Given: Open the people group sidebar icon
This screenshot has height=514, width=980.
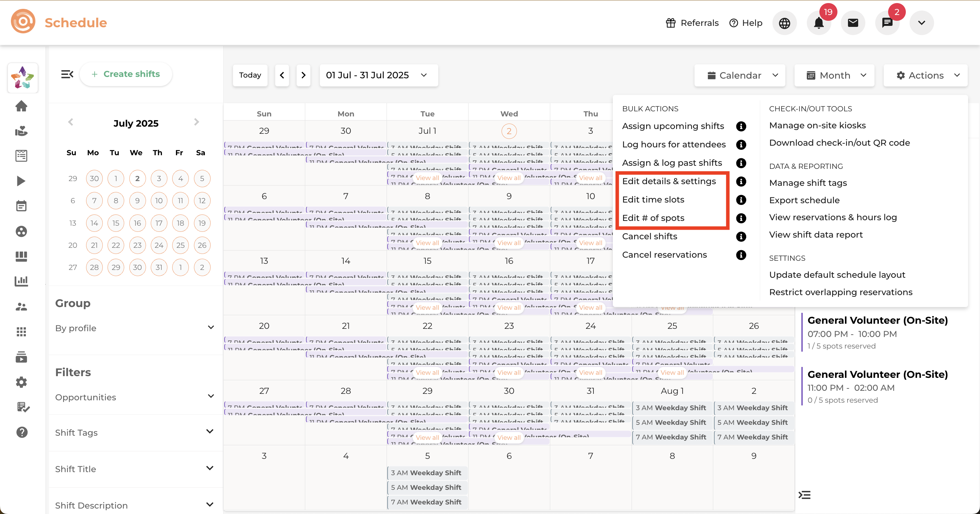Looking at the screenshot, I should tap(21, 307).
